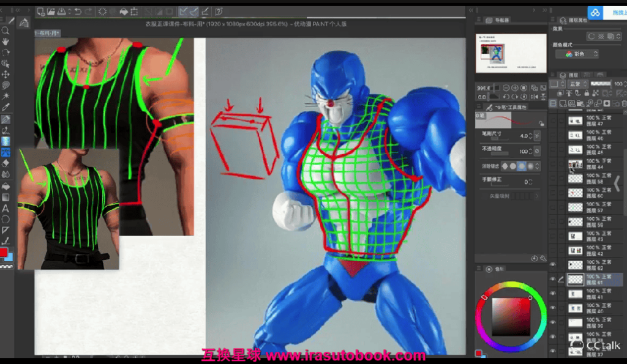Click the layer opacity stepper next to 100
This screenshot has height=364, width=627.
pyautogui.click(x=625, y=84)
